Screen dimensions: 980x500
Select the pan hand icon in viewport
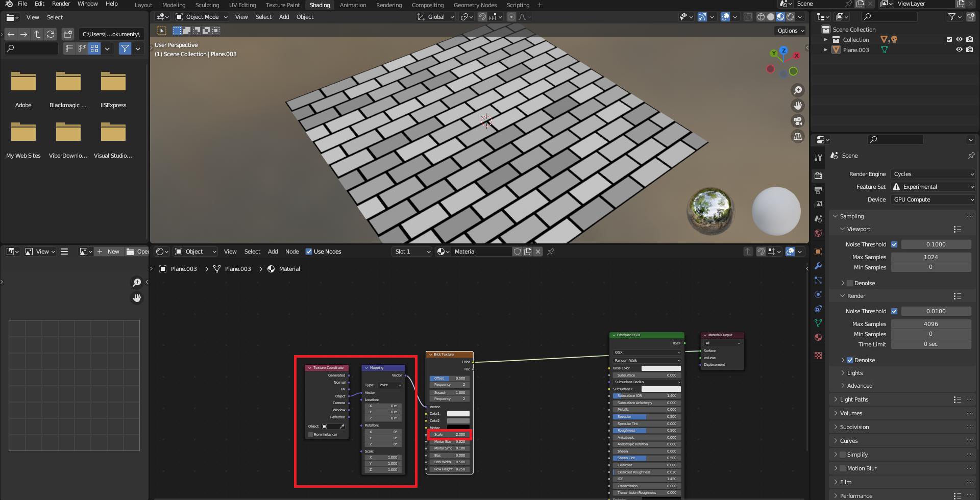(797, 106)
